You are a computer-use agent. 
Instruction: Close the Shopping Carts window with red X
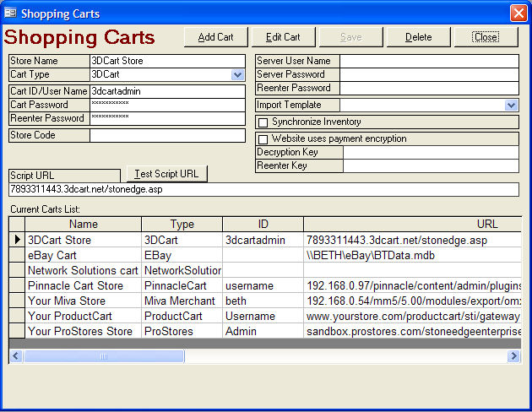pyautogui.click(x=518, y=14)
